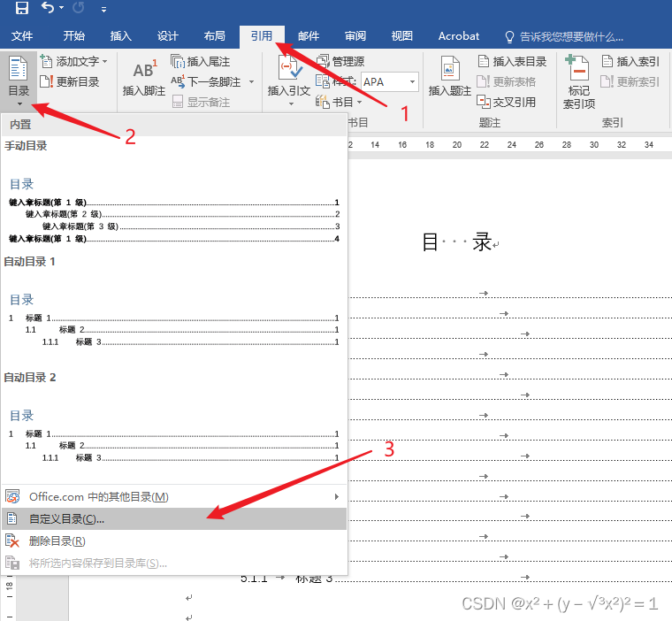This screenshot has width=672, height=621.
Task: Open the Acrobat tab
Action: point(459,36)
